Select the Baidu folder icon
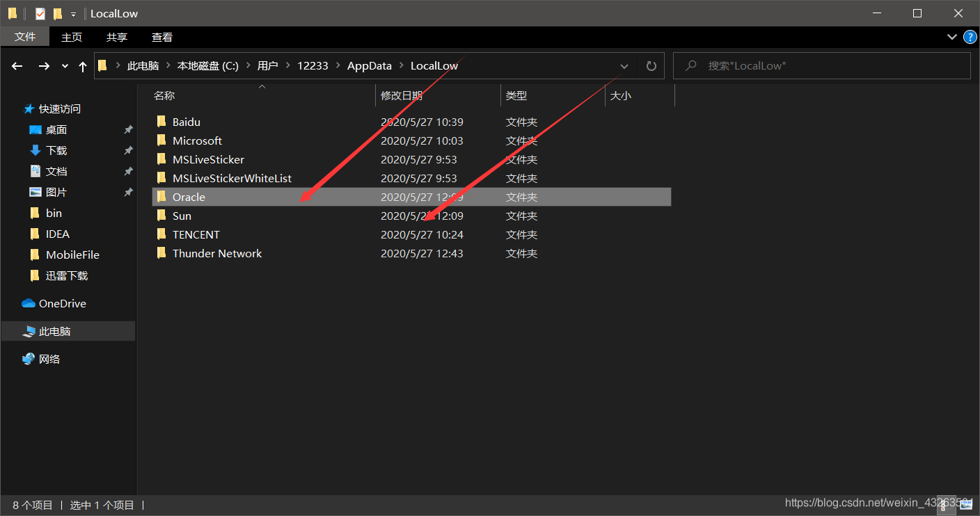Screen dimensions: 980x516 pyautogui.click(x=161, y=122)
